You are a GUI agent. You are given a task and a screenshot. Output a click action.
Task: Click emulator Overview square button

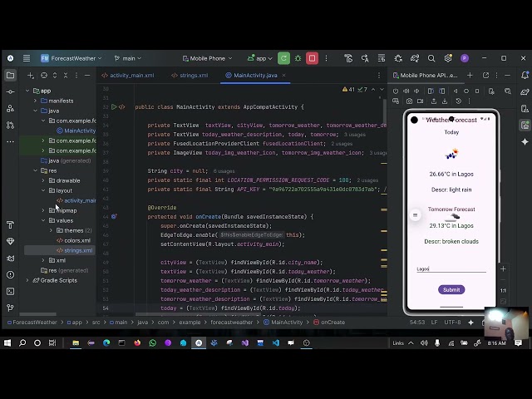[477, 91]
